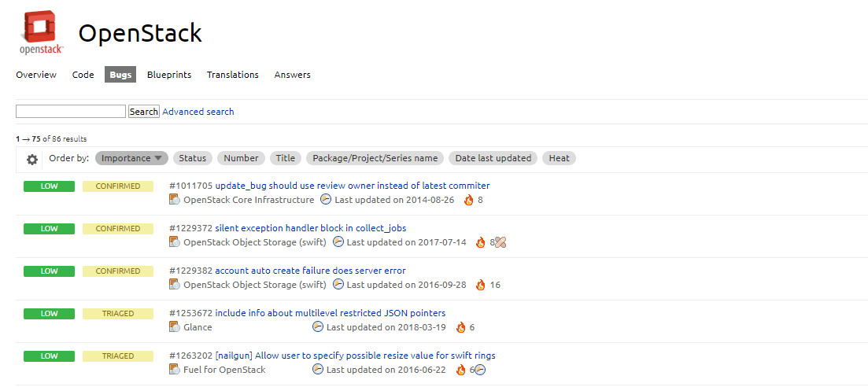Order bugs by Status
Viewport: 868px width, 387px height.
pyautogui.click(x=193, y=158)
